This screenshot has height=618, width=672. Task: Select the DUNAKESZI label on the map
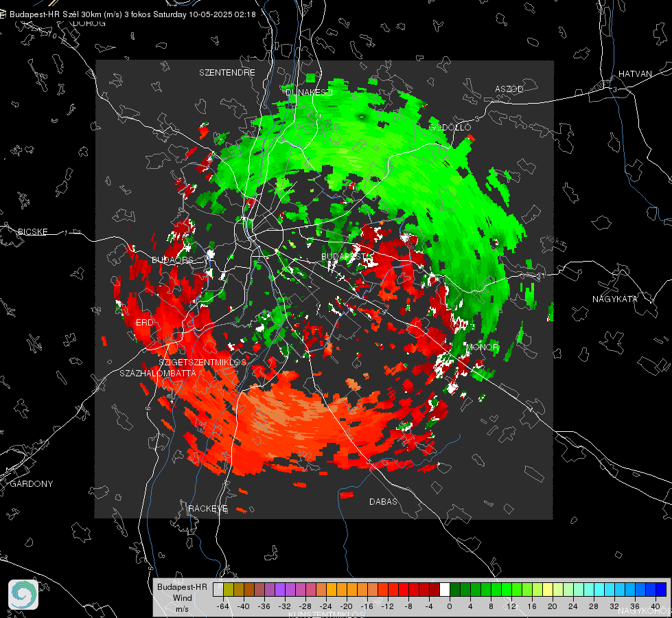(x=309, y=92)
